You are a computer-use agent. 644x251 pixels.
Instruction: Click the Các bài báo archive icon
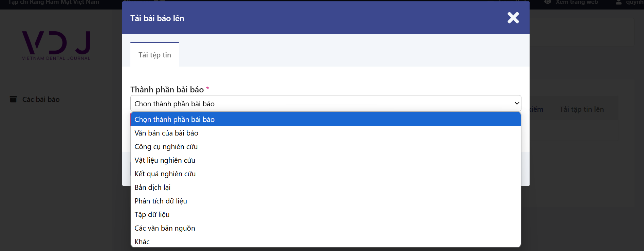[13, 99]
